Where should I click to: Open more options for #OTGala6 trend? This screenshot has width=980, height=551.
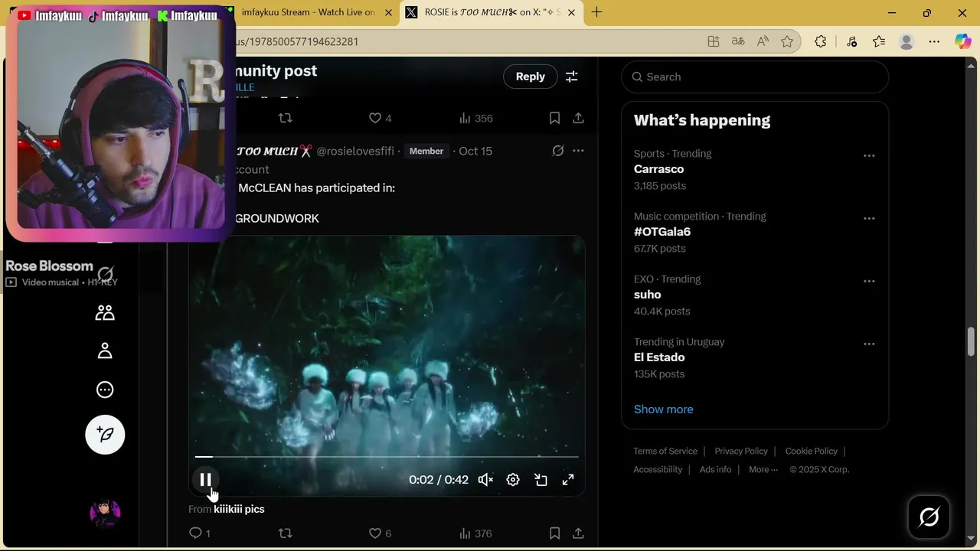869,218
